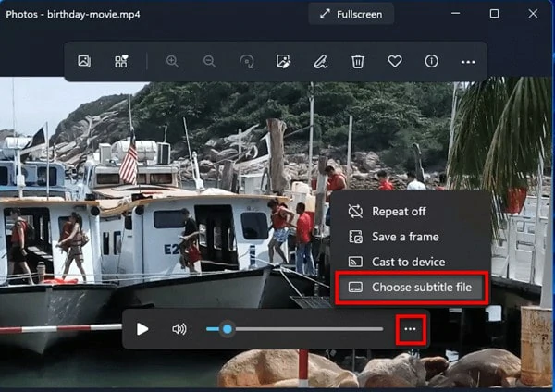The image size is (555, 392).
Task: Maximize the Photos window
Action: pyautogui.click(x=494, y=14)
